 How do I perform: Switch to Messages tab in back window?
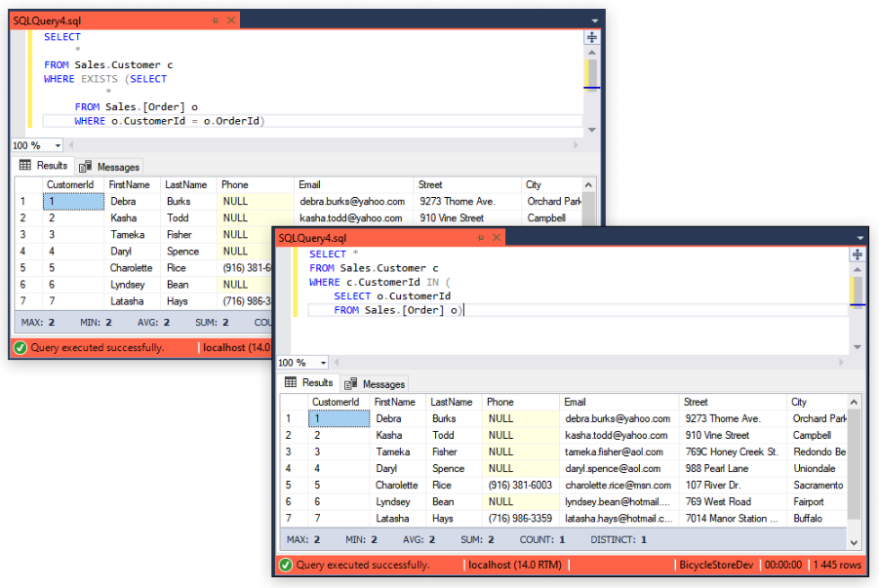pos(110,167)
